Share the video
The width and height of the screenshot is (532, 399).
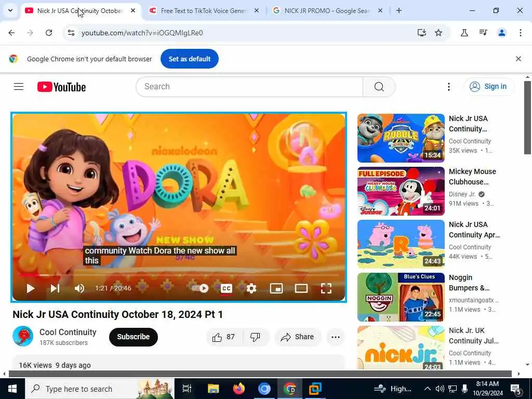click(298, 337)
